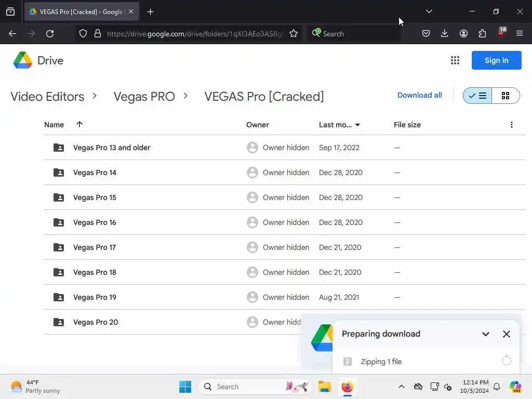The height and width of the screenshot is (399, 532).
Task: Click the Owner column header
Action: [258, 125]
